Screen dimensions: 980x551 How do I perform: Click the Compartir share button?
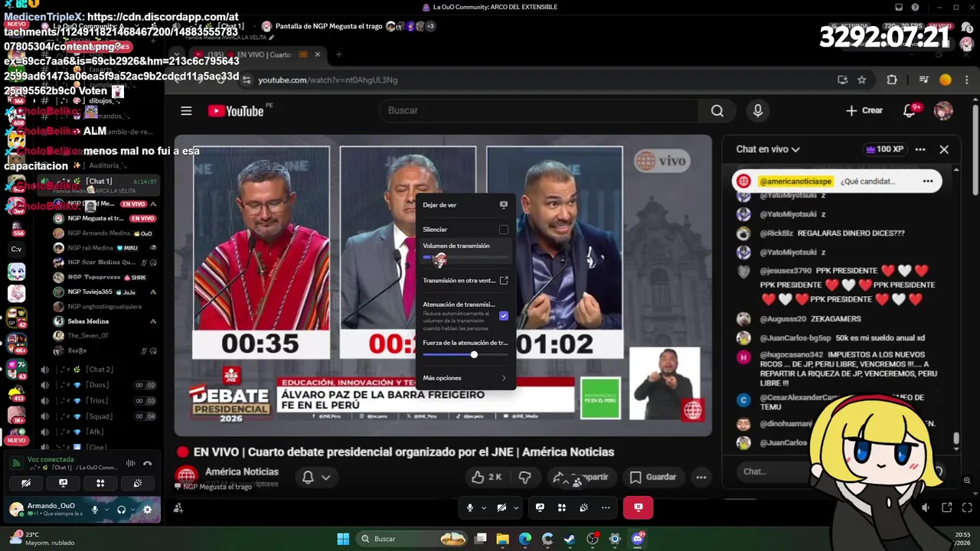[582, 477]
